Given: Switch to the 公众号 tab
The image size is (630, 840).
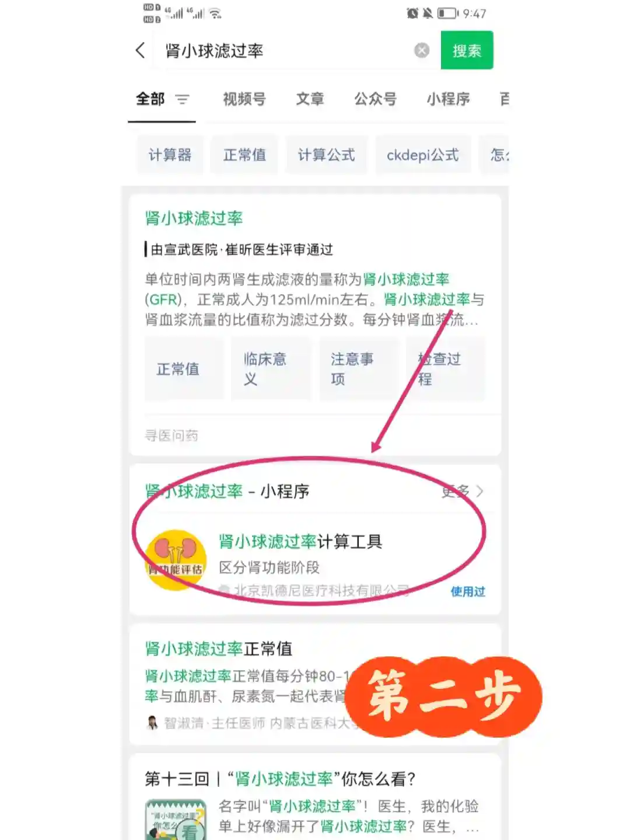Looking at the screenshot, I should (376, 99).
